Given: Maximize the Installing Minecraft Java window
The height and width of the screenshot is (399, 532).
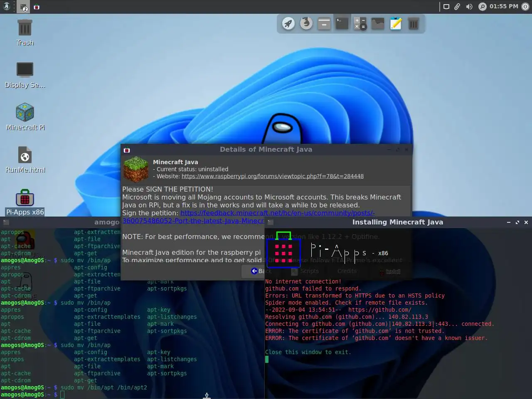Looking at the screenshot, I should [x=517, y=222].
